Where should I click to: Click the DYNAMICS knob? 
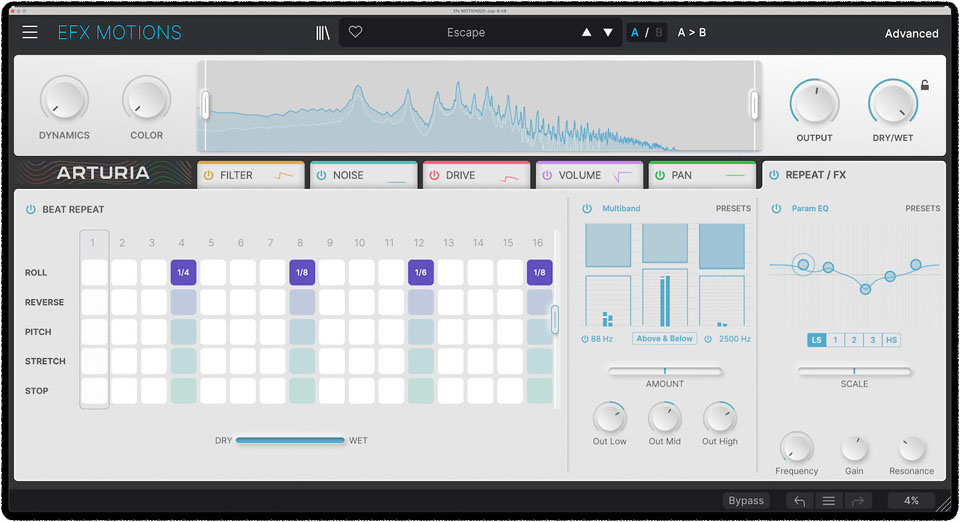(x=64, y=100)
